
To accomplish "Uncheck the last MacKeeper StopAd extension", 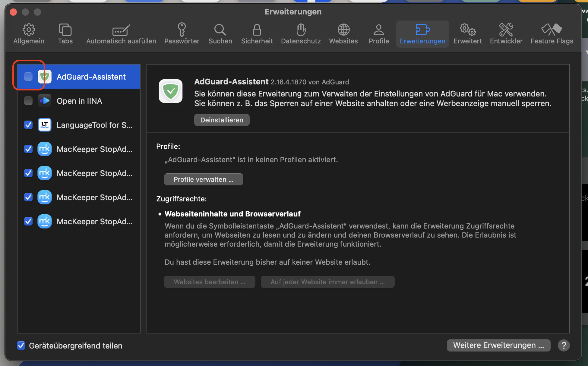I will [x=28, y=221].
